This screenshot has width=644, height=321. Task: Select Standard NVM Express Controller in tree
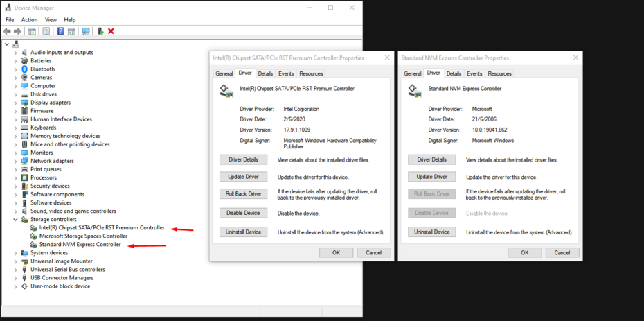pyautogui.click(x=80, y=245)
